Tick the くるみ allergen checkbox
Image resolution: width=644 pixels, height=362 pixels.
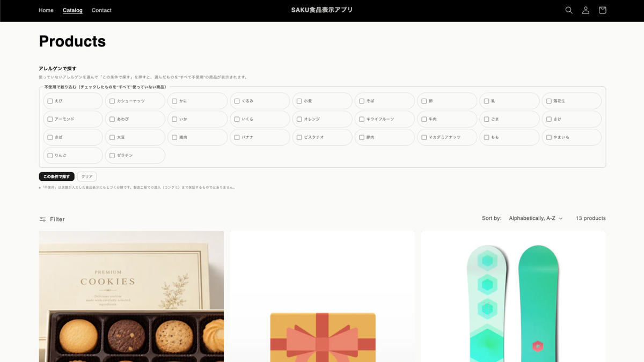[237, 101]
